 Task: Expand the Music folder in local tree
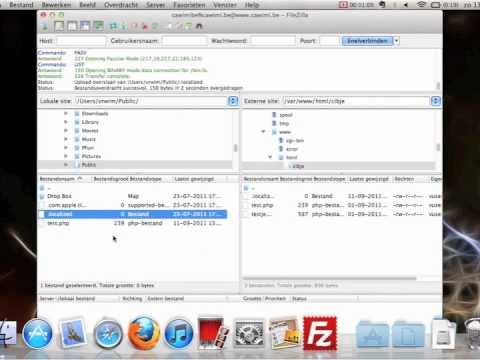66,139
